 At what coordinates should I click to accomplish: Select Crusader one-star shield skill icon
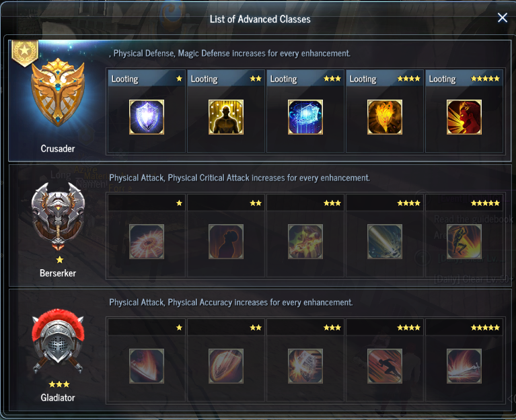point(147,117)
